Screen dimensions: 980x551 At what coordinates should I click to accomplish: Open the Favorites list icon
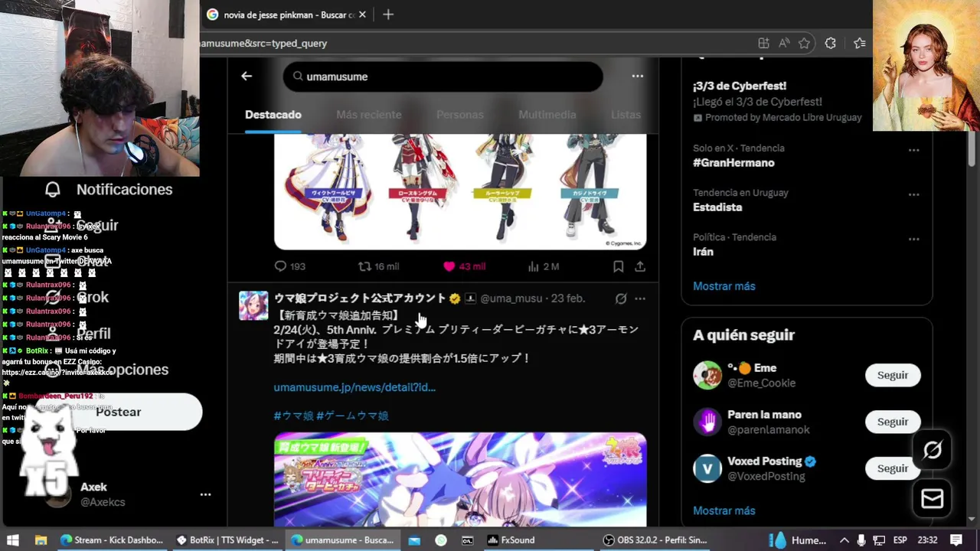(x=859, y=44)
